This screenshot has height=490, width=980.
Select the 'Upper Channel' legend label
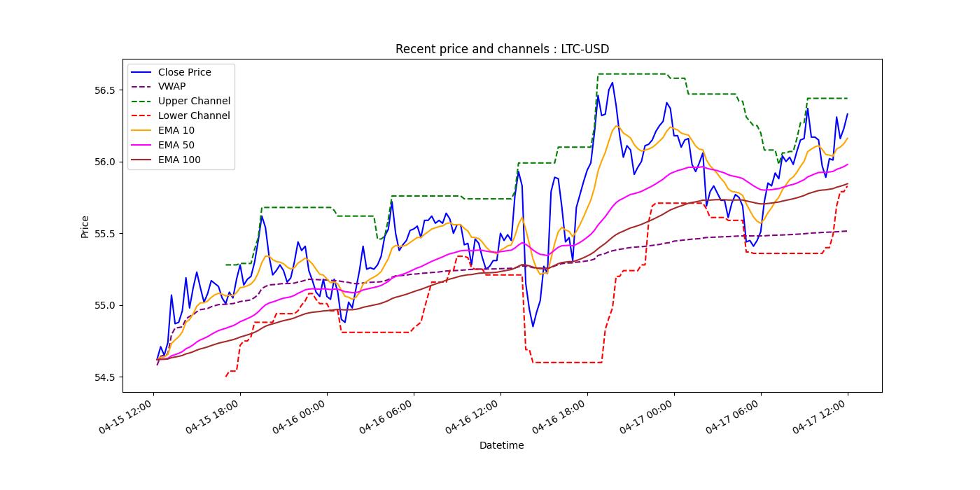pos(194,101)
